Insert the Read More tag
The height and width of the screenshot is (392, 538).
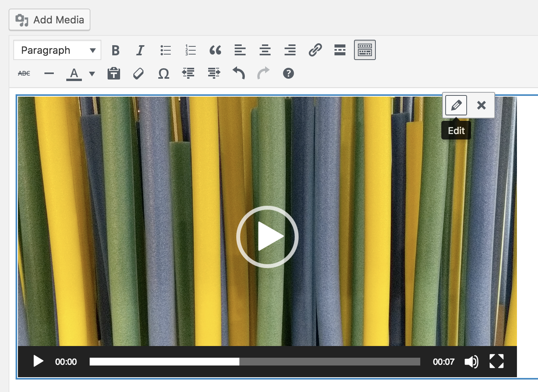340,50
